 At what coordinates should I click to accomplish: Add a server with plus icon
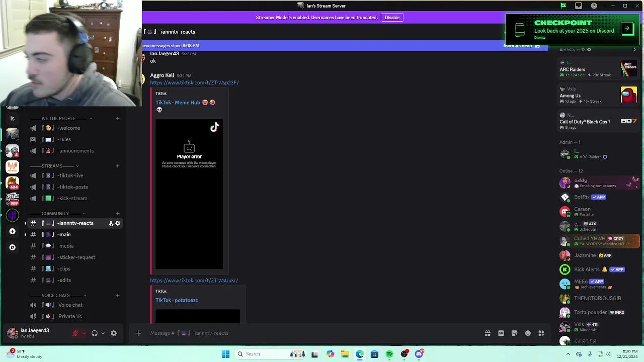pos(13,231)
